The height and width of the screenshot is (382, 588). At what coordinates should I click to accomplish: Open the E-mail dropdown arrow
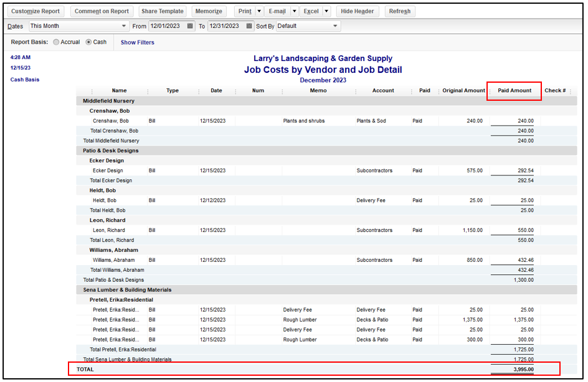point(295,11)
